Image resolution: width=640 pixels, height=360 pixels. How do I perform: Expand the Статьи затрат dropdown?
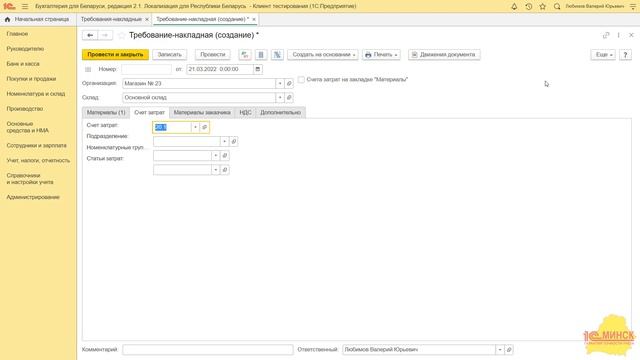(x=216, y=170)
